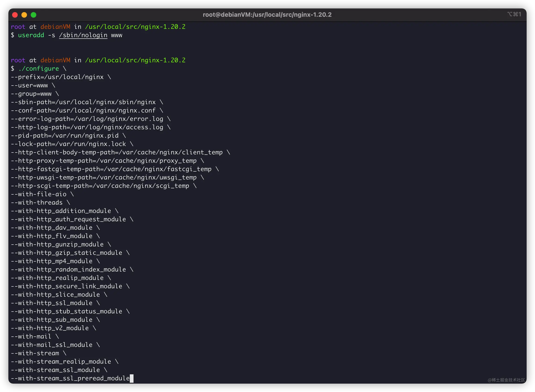Click the --with-file-aio option

[39, 194]
